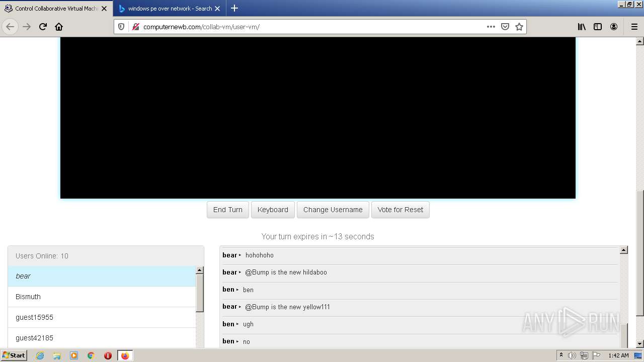The height and width of the screenshot is (362, 644).
Task: Click the 1:42 AM system clock
Action: coord(618,355)
